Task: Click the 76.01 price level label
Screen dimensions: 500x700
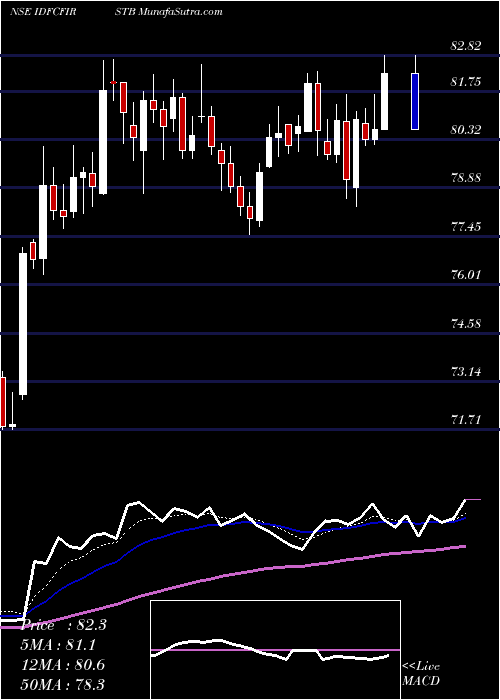Action: [466, 275]
